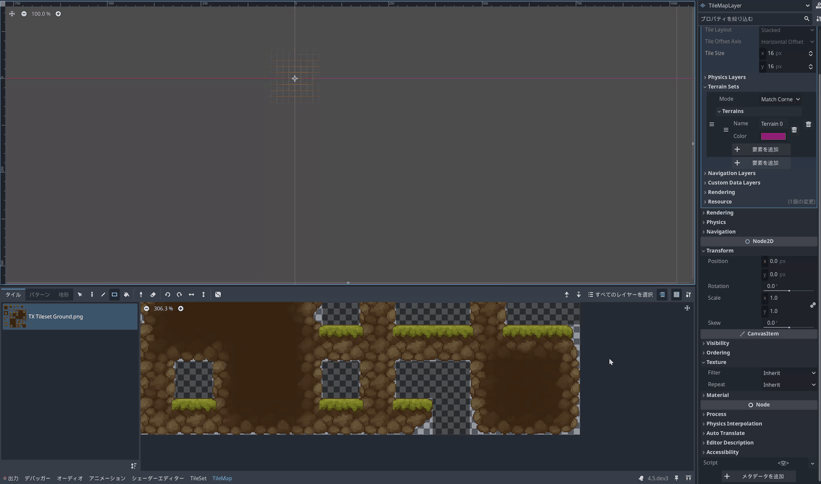Toggle the Eraser tool

[153, 294]
